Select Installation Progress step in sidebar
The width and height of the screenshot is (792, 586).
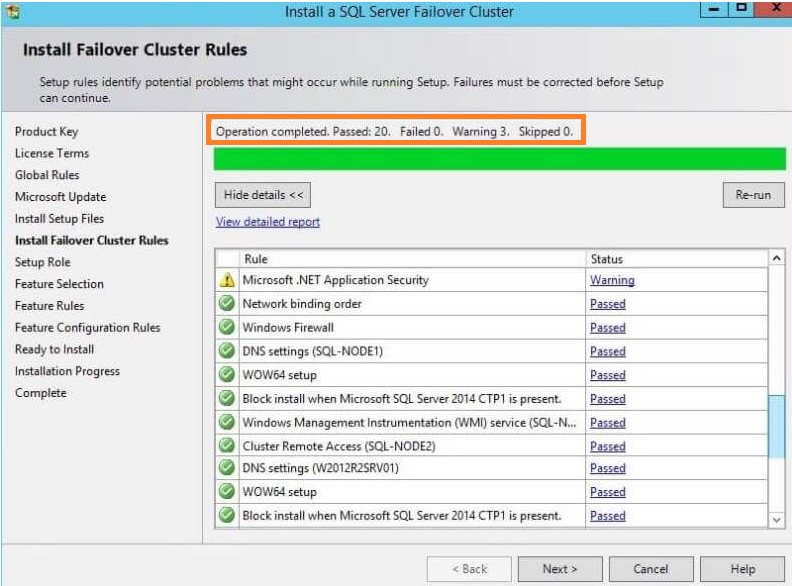coord(67,371)
